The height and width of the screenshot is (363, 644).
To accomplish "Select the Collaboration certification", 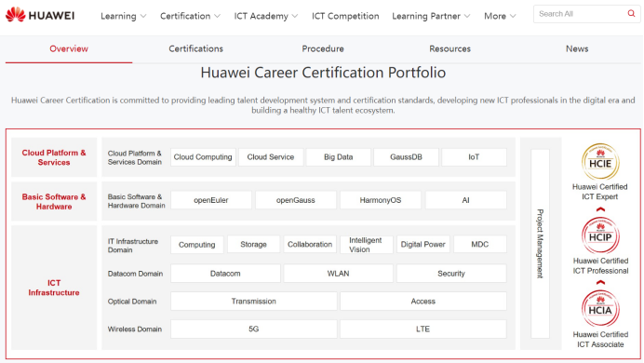I will 310,245.
